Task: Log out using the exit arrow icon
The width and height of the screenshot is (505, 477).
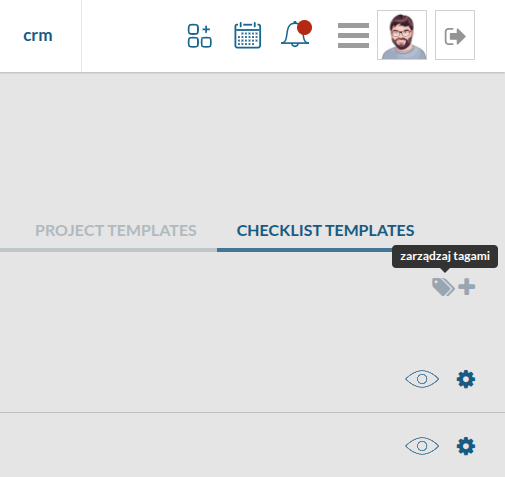Action: pos(455,35)
